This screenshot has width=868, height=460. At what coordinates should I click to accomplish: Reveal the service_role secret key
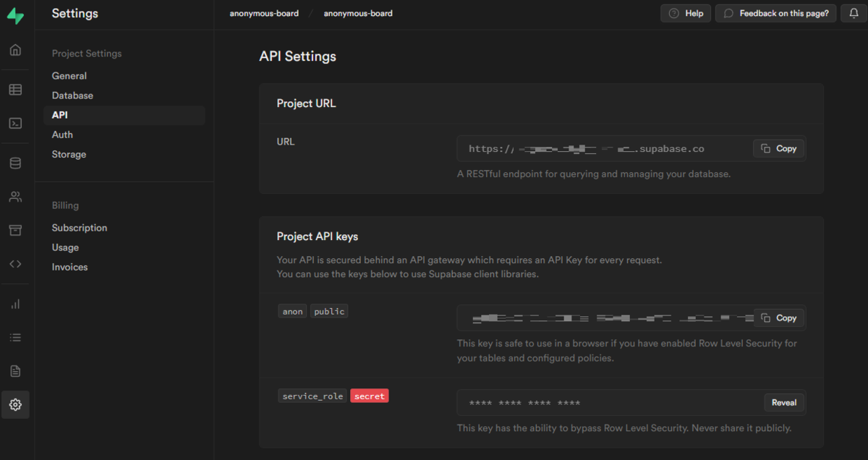(784, 403)
